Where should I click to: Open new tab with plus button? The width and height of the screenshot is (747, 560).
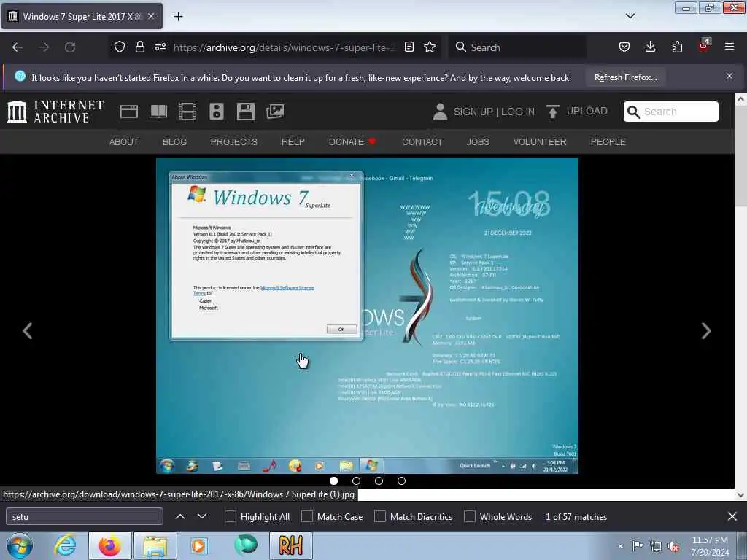click(178, 17)
